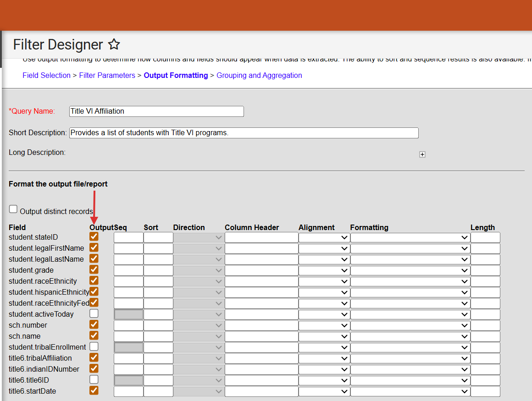Viewport: 532px width, 401px height.
Task: Click Column Header field for student.grade
Action: pyautogui.click(x=261, y=270)
